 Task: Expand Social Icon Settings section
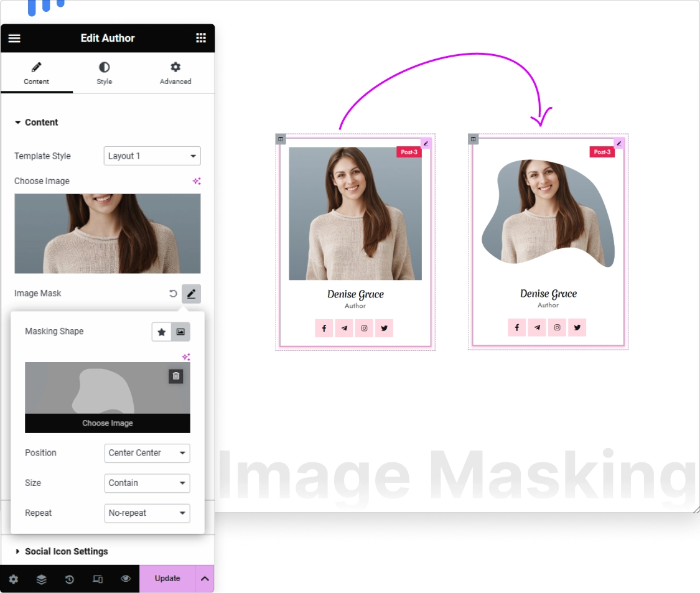click(x=62, y=551)
